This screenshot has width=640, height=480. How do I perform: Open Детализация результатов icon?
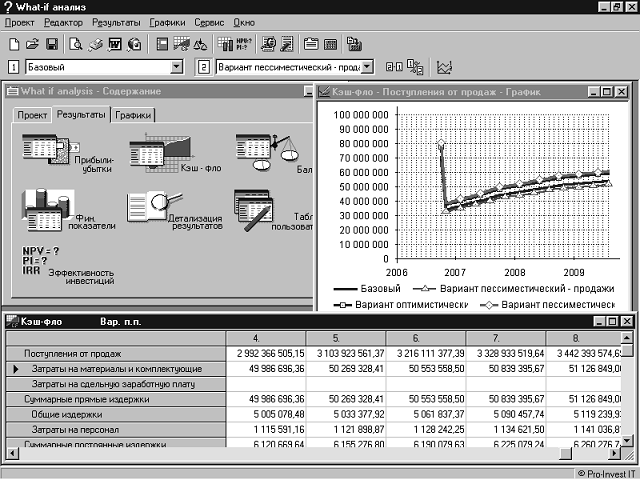click(175, 211)
